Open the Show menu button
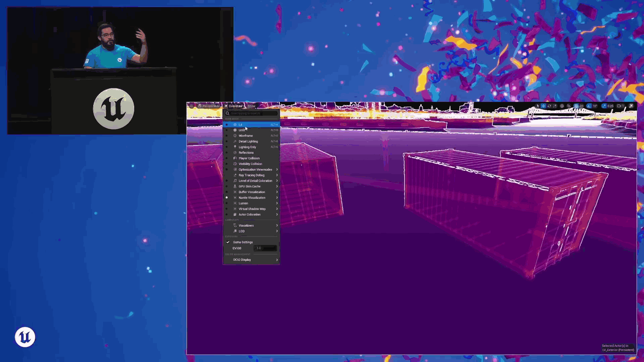Viewport: 644px width, 362px height. click(252, 106)
